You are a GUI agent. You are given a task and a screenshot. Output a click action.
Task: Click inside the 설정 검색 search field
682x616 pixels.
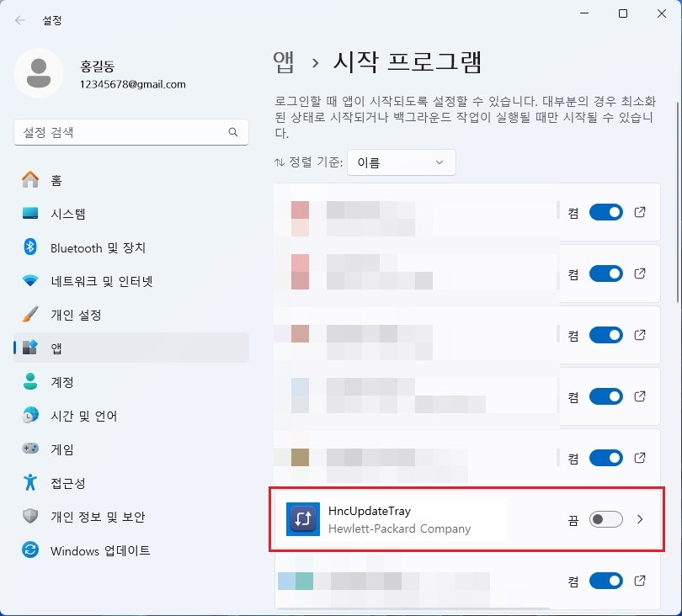tap(131, 132)
